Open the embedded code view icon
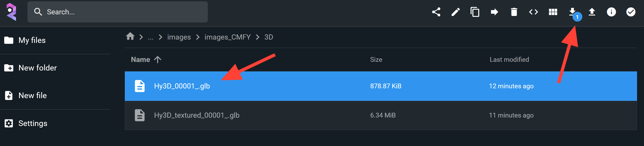Viewport: 644px width, 146px height. click(x=533, y=12)
